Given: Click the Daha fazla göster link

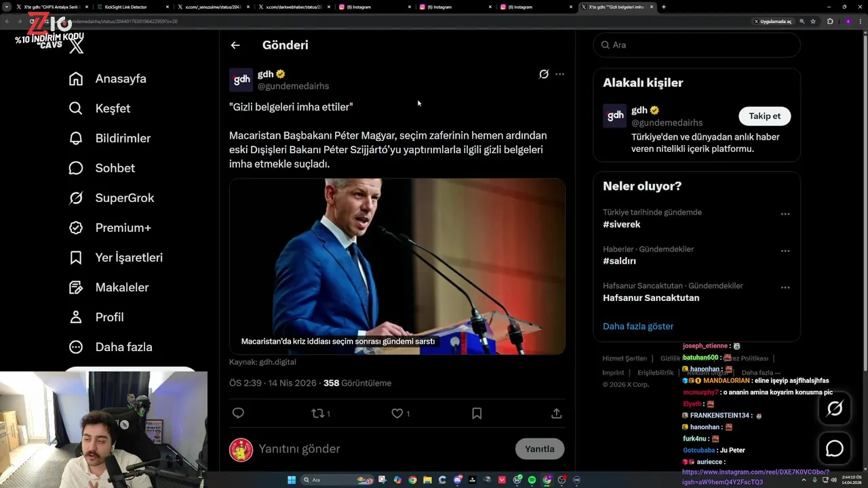Looking at the screenshot, I should coord(638,326).
